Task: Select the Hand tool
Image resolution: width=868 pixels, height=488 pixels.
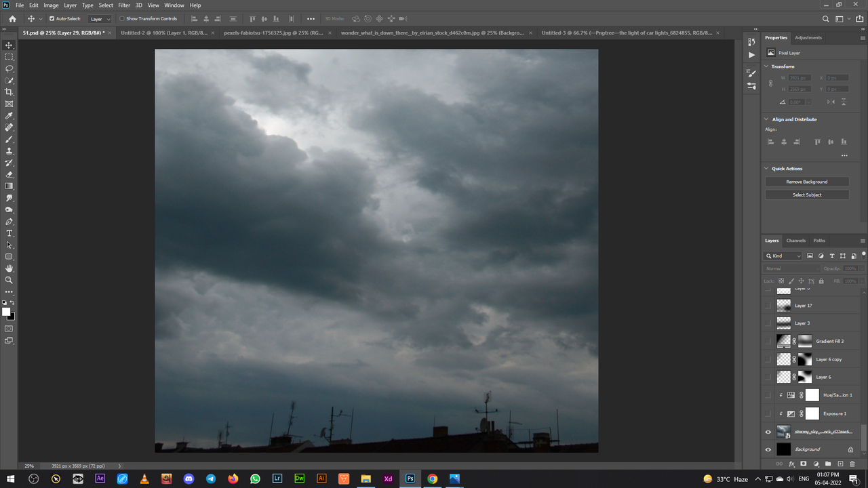Action: (9, 268)
